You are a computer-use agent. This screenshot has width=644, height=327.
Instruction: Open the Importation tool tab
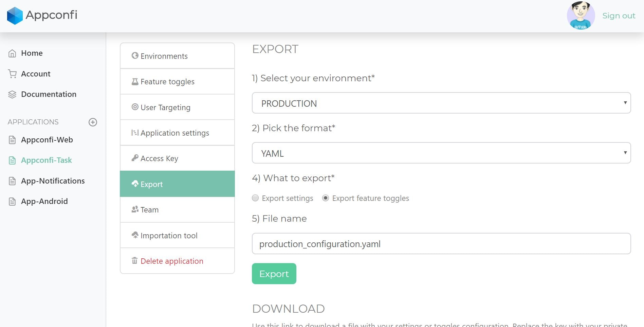click(x=177, y=235)
